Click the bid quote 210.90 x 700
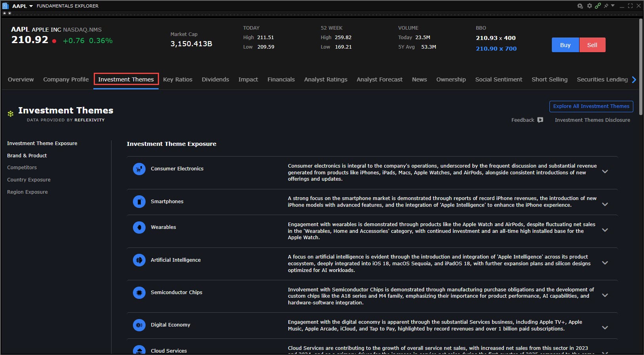 pos(496,49)
